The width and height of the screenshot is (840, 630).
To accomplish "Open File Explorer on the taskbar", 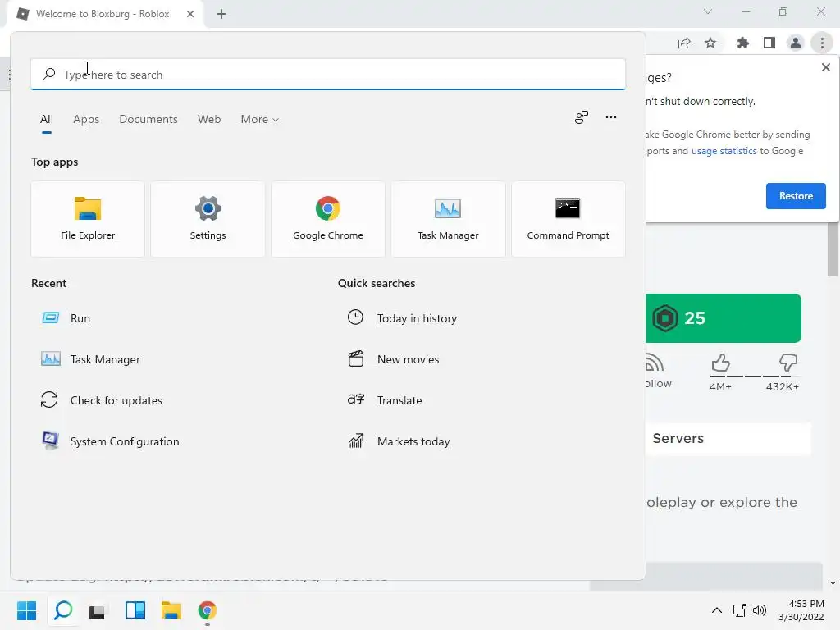I will [x=171, y=610].
